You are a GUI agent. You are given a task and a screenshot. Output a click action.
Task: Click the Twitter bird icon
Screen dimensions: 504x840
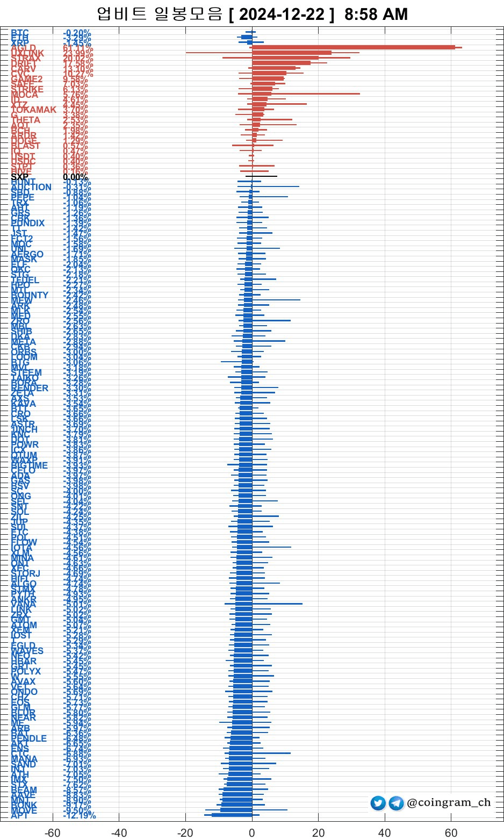pyautogui.click(x=378, y=803)
